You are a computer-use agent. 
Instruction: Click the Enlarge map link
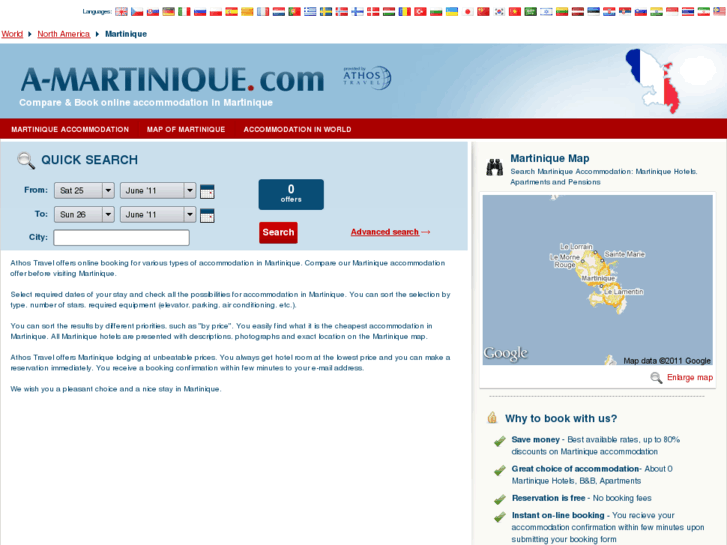(689, 378)
